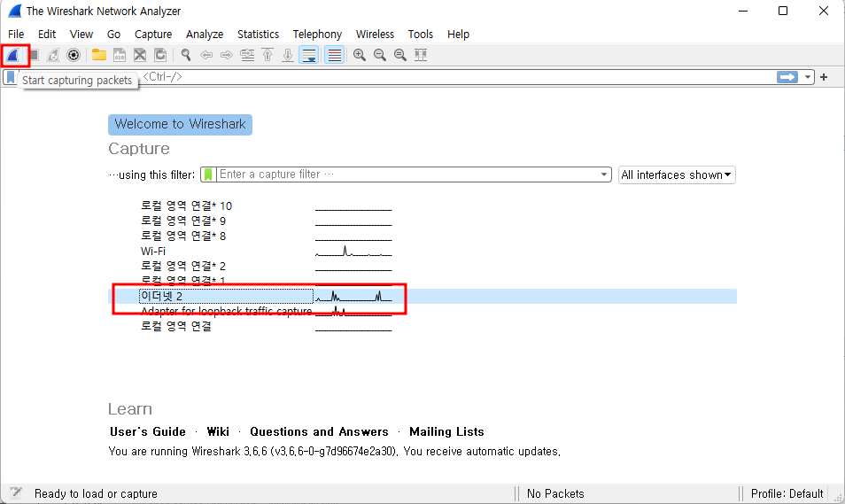Click the Stop capturing packets icon
The image size is (845, 504).
[34, 55]
